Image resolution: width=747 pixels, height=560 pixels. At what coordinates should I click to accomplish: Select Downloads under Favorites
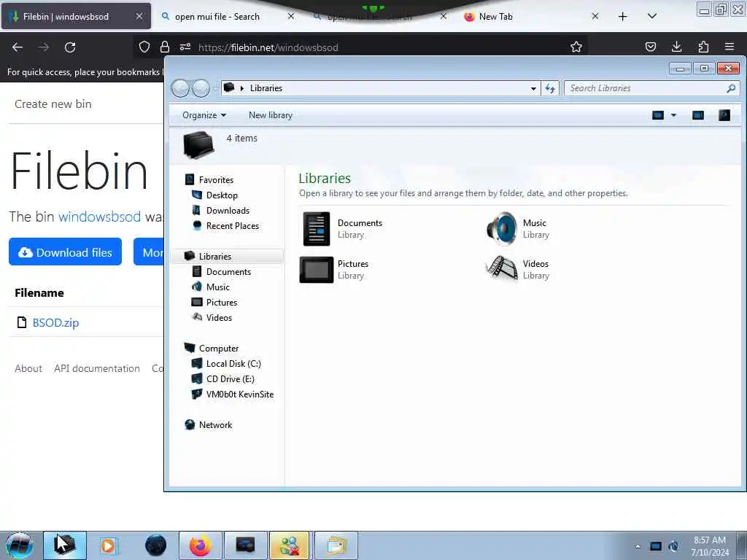[228, 211]
